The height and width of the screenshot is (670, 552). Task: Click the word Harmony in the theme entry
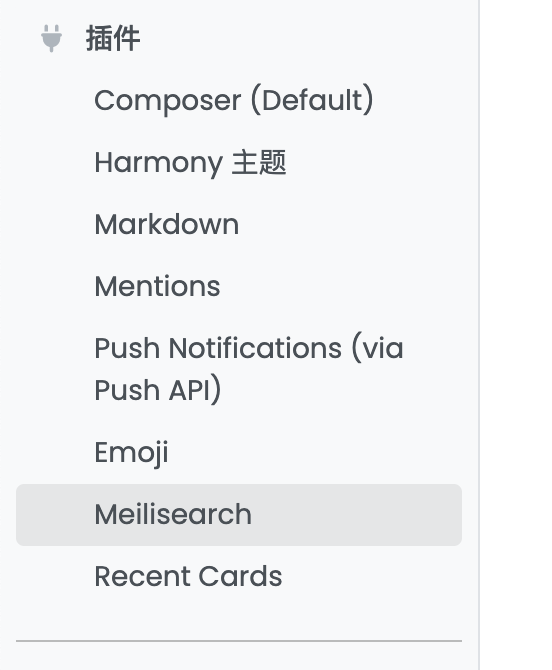point(159,163)
